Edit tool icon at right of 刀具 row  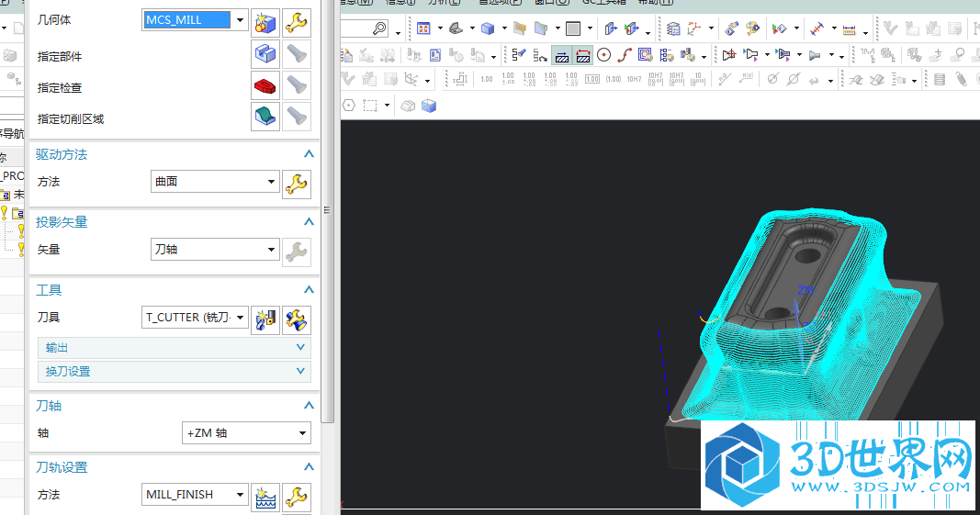point(297,320)
